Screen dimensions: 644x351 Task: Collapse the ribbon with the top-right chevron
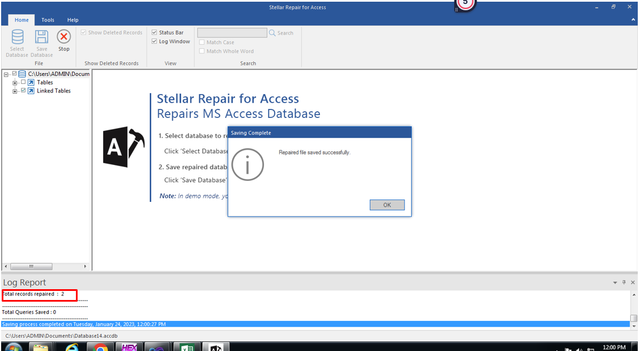tap(633, 20)
